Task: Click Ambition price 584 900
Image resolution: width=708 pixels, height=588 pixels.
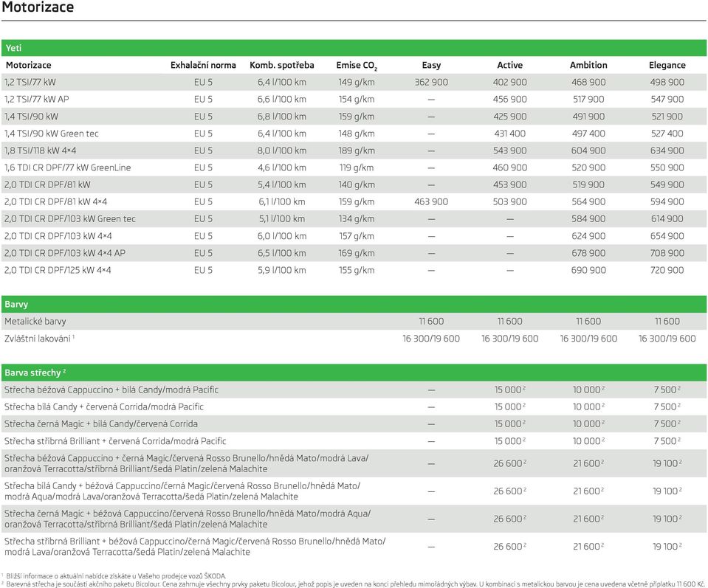Action: 588,219
